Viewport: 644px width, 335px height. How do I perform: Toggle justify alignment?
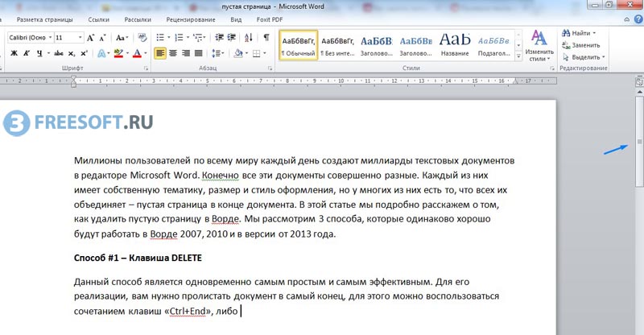pyautogui.click(x=198, y=53)
